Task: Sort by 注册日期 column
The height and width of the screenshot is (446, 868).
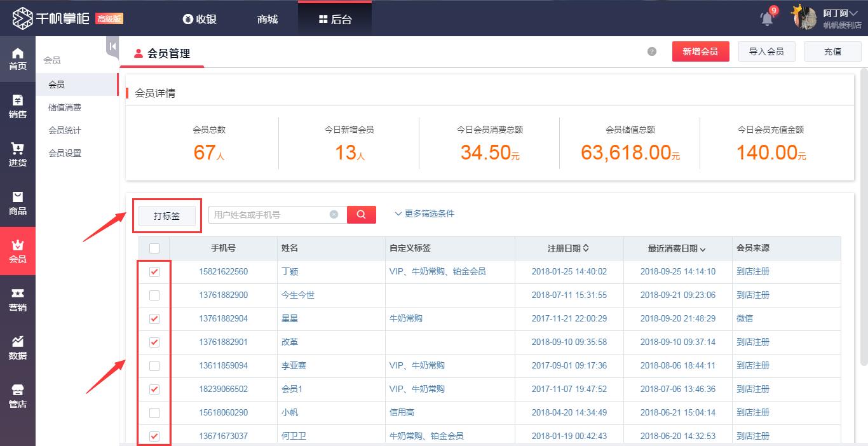Action: click(x=568, y=248)
